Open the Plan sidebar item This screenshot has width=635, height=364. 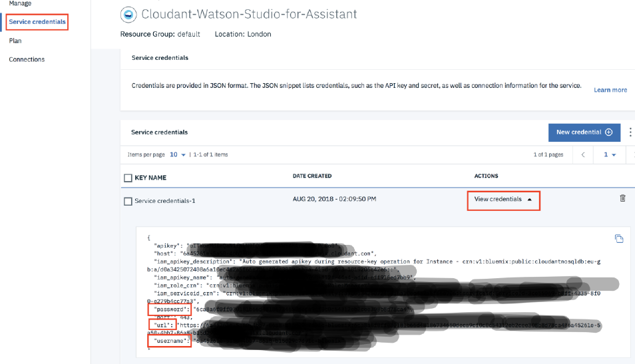[x=15, y=41]
